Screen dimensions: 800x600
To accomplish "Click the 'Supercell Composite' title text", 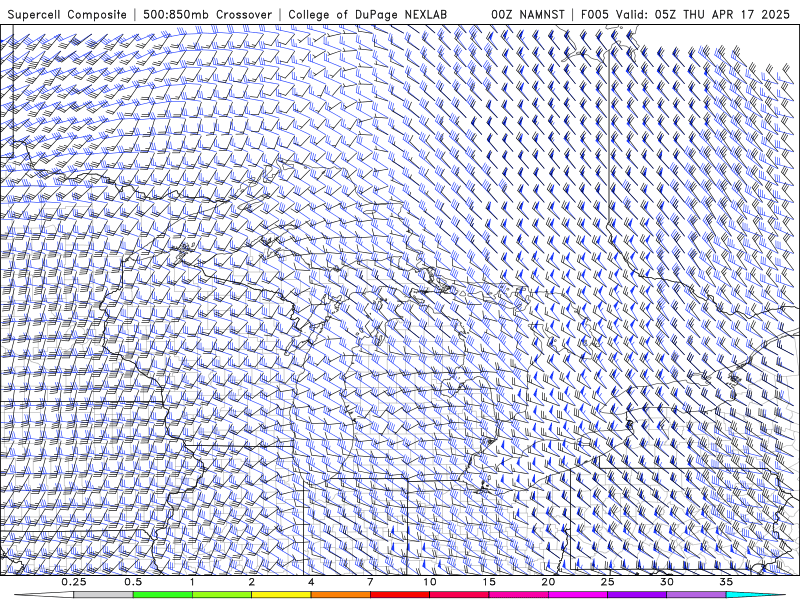I will point(67,15).
